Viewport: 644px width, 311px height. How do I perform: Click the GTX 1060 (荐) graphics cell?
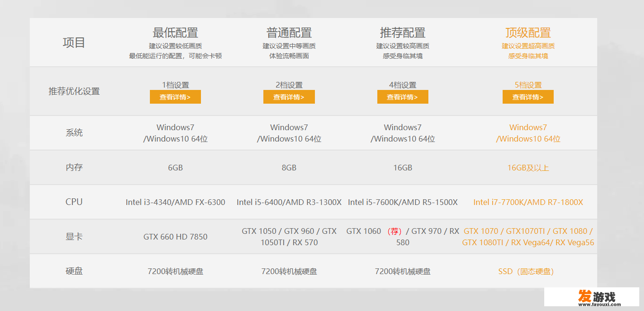403,237
